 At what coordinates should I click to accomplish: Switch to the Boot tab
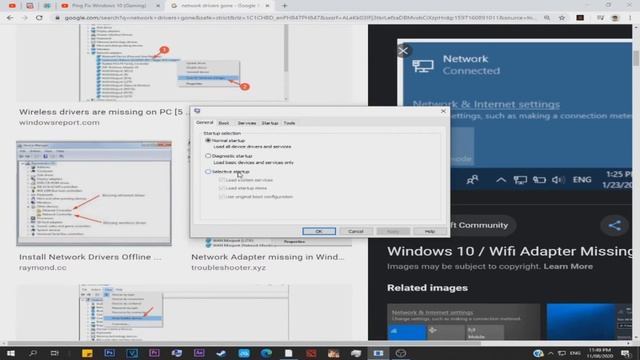click(224, 123)
